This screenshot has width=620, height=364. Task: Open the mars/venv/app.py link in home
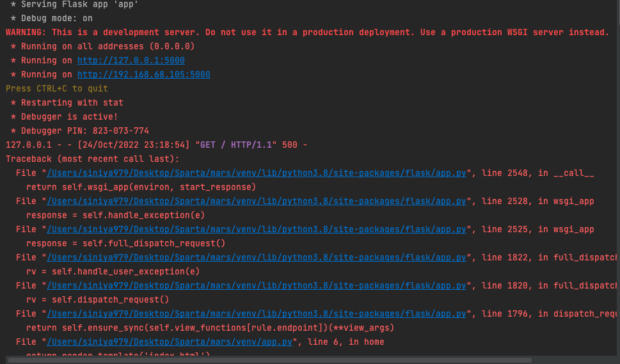point(169,342)
